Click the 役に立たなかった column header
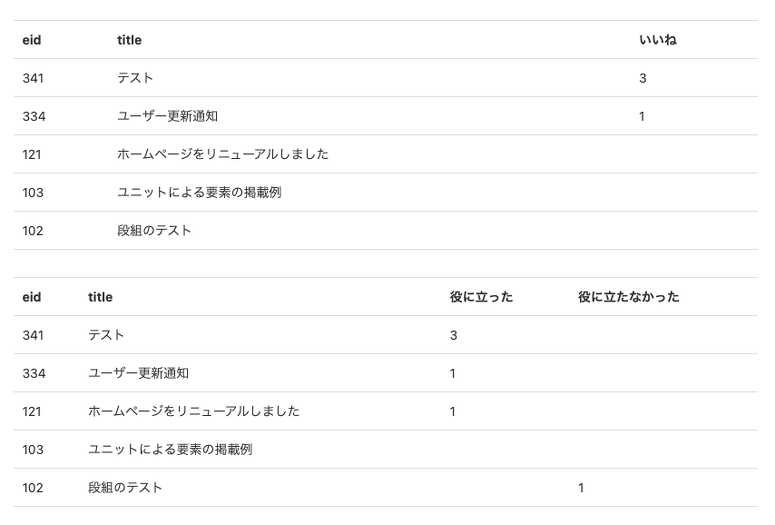This screenshot has height=525, width=775. point(628,297)
